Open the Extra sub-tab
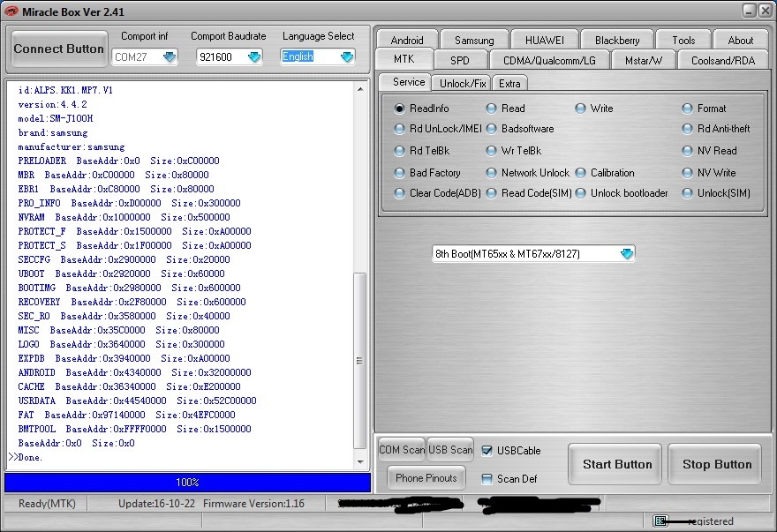Viewport: 777px width, 532px height. point(509,83)
